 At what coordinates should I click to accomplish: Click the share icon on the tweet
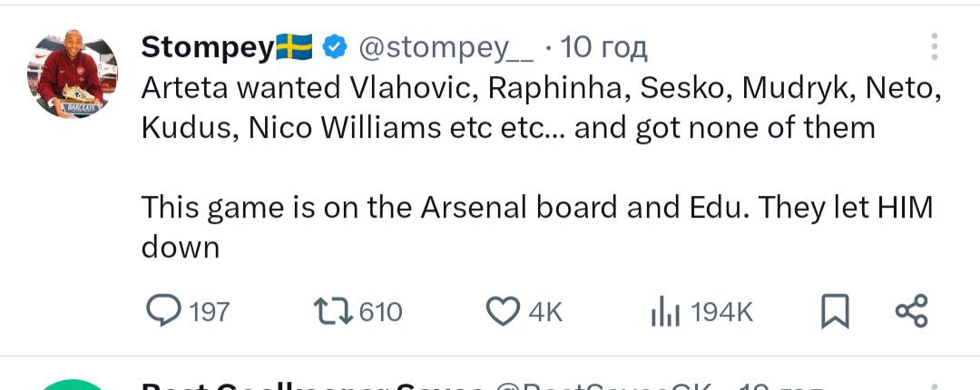tap(911, 311)
